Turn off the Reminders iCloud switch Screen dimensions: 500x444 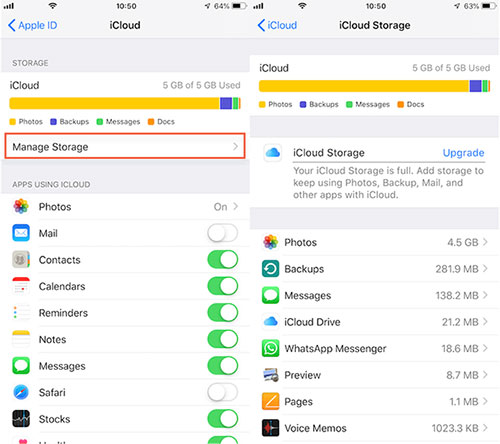coord(222,313)
